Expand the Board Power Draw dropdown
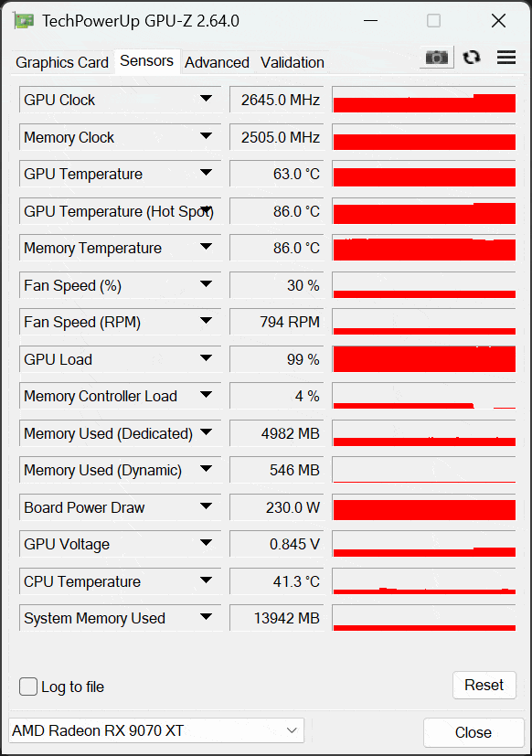This screenshot has width=532, height=756. 206,506
